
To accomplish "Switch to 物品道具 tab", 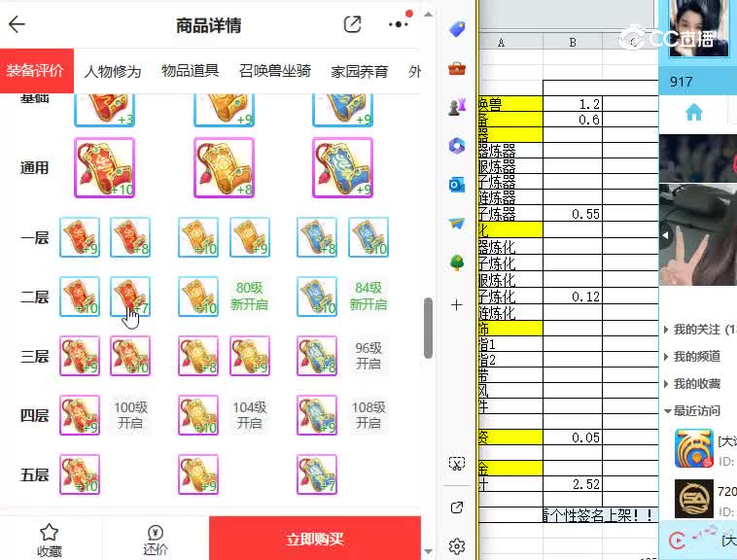I will coord(190,71).
